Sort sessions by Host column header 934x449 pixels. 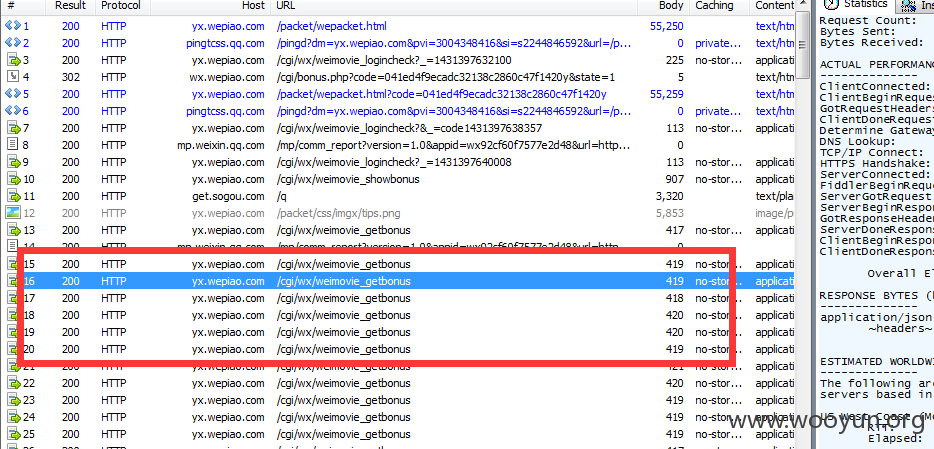tap(253, 5)
